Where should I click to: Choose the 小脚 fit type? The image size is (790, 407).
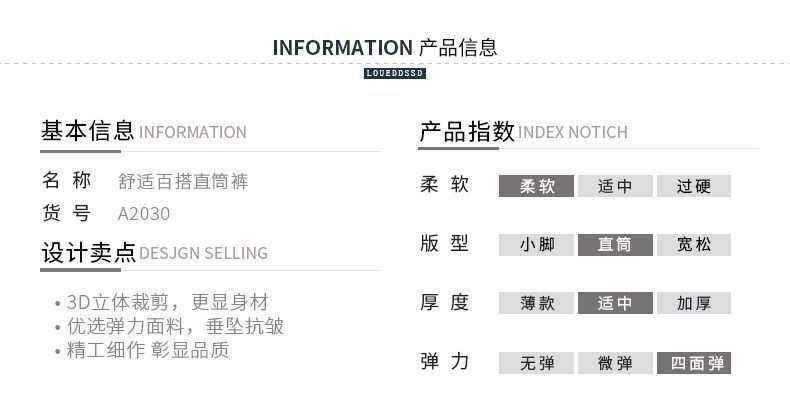[x=536, y=244]
